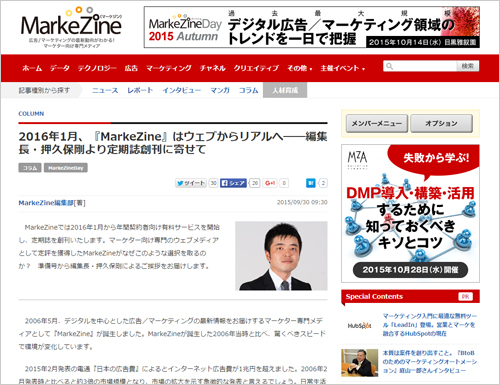Image resolution: width=500 pixels, height=385 pixels.
Task: Open the DMP seminar advertisement banner
Action: click(410, 213)
